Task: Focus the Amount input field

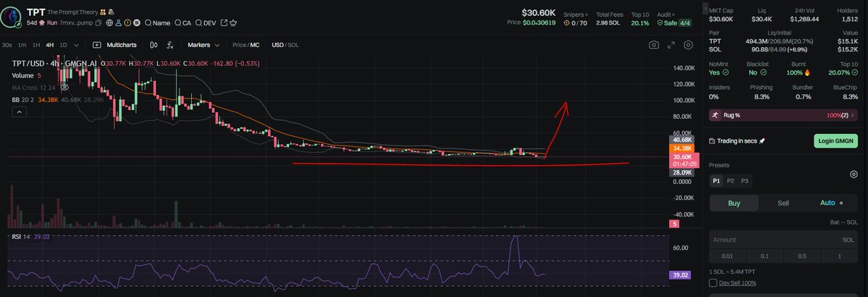Action: (x=783, y=239)
